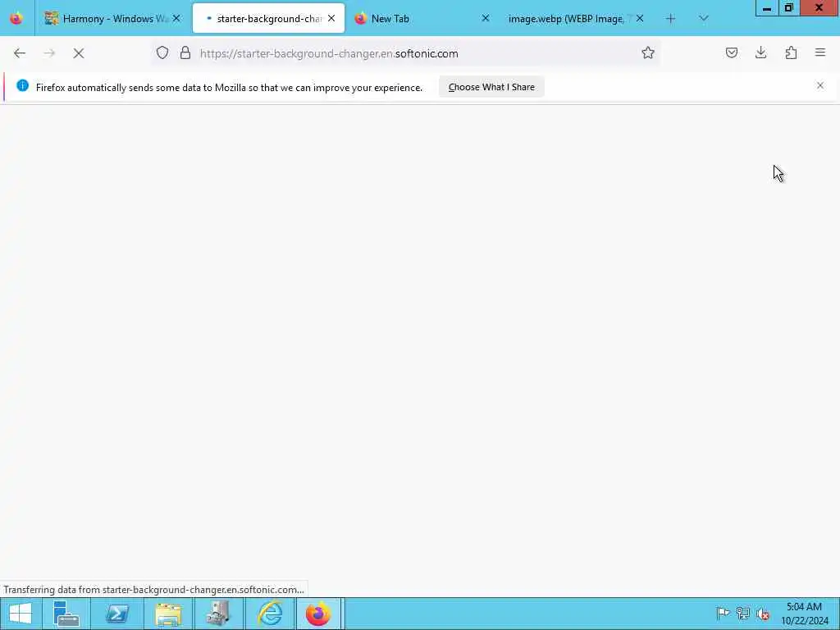Go back one page

(x=20, y=53)
